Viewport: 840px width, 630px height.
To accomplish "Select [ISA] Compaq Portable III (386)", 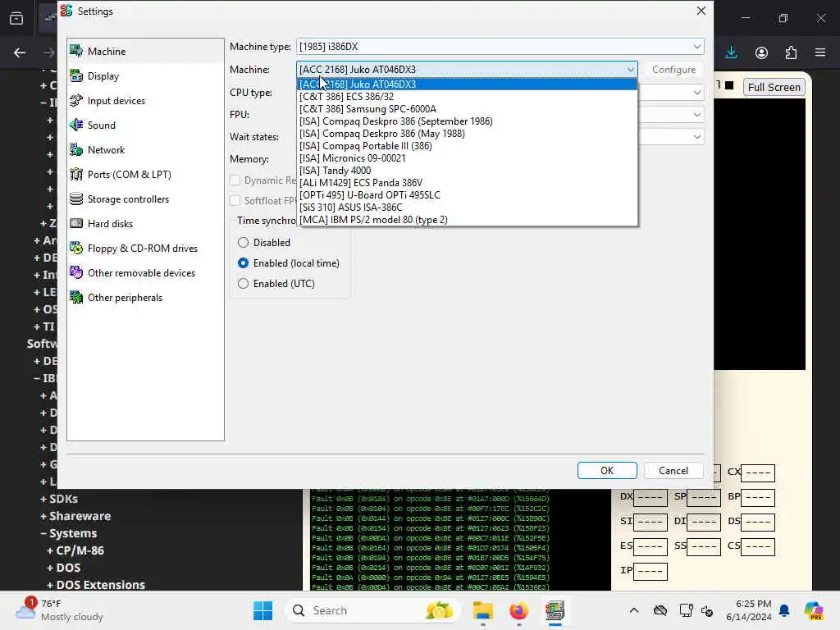I will (467, 146).
